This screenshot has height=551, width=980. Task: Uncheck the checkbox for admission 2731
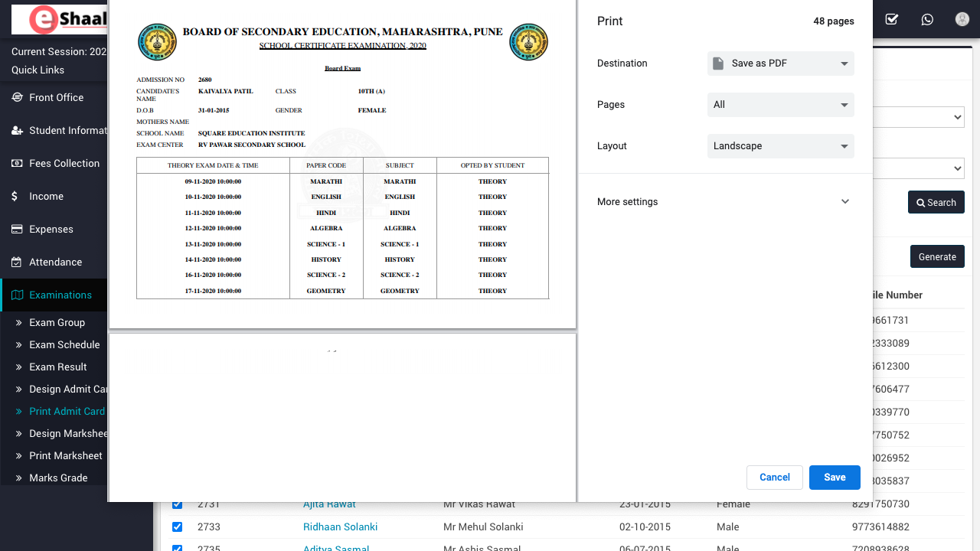pyautogui.click(x=178, y=504)
